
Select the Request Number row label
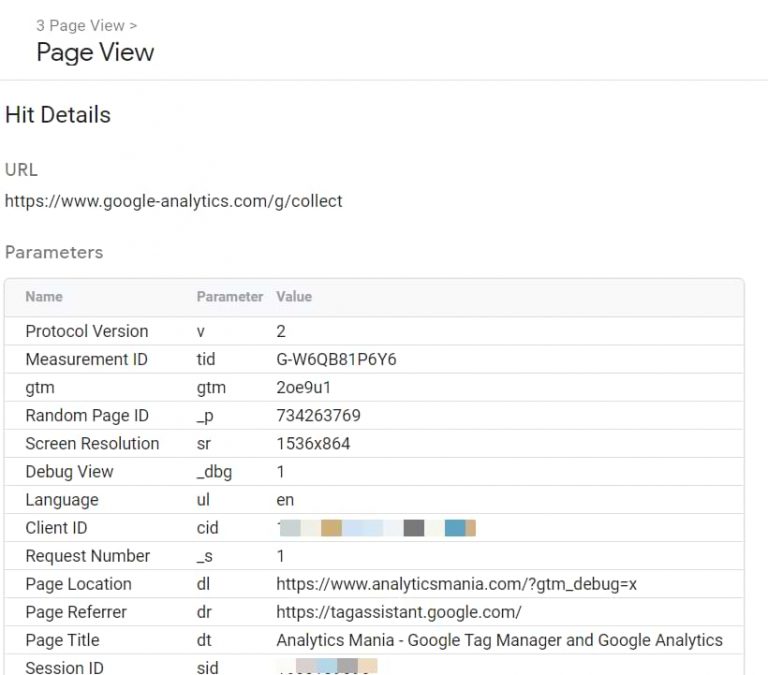[x=87, y=555]
